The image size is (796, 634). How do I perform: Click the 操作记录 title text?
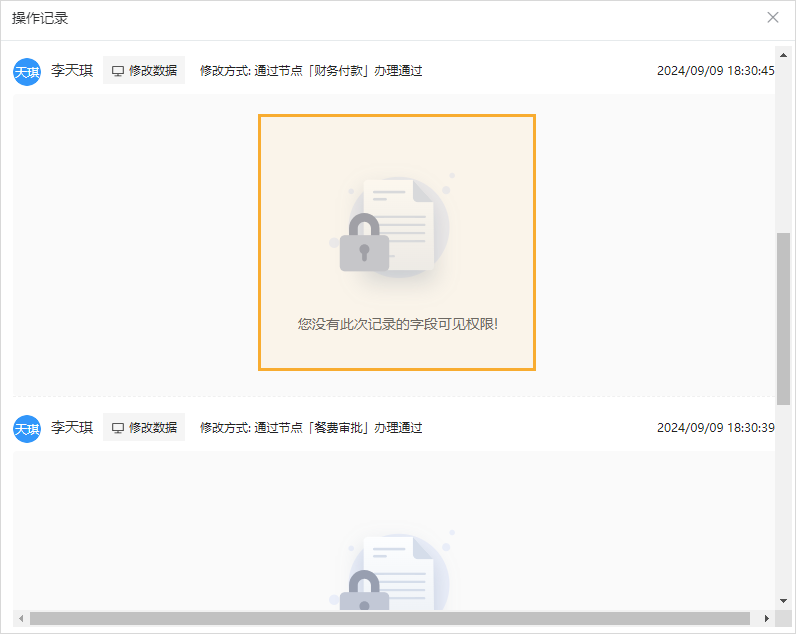point(40,18)
